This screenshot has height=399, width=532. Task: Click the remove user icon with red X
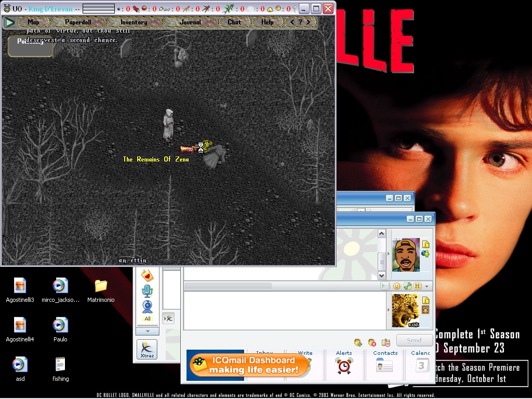(372, 342)
